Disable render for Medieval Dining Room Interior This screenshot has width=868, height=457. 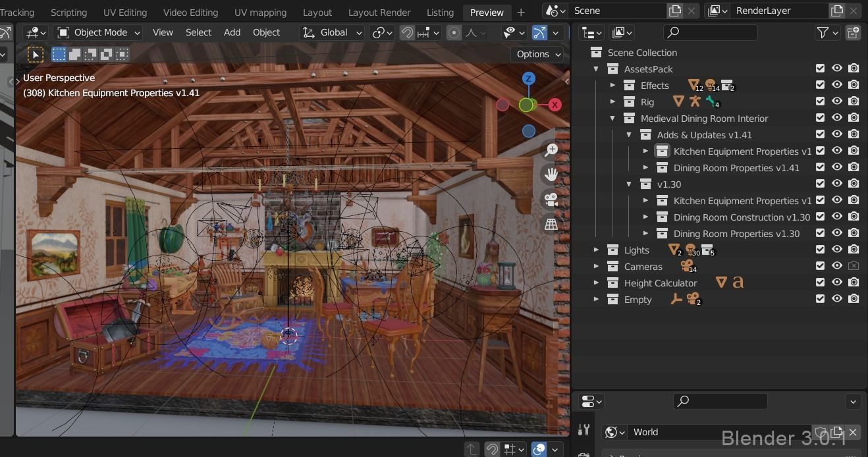[854, 118]
